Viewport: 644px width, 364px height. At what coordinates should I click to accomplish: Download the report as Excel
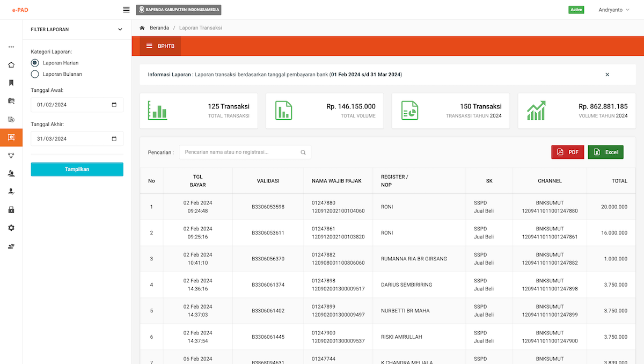tap(605, 152)
